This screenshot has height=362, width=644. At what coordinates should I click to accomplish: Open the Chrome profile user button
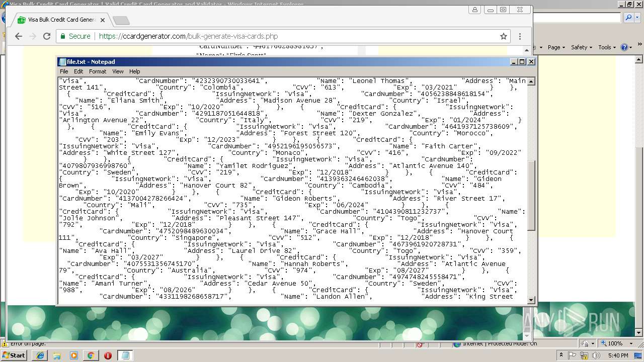[x=474, y=10]
